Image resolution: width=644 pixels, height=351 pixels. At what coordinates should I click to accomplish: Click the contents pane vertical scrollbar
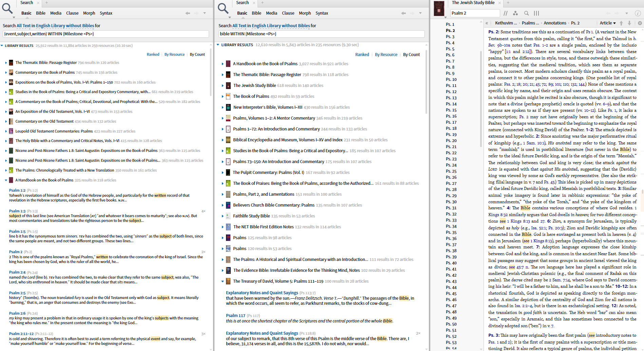481,99
